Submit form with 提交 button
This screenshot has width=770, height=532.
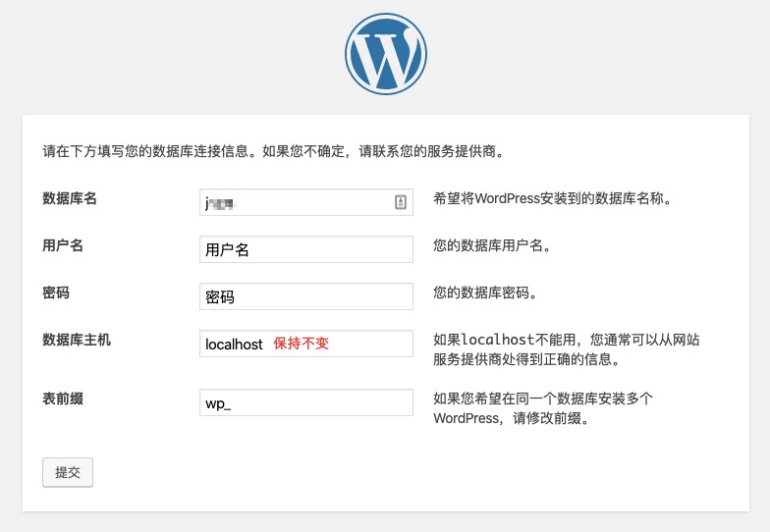(68, 472)
